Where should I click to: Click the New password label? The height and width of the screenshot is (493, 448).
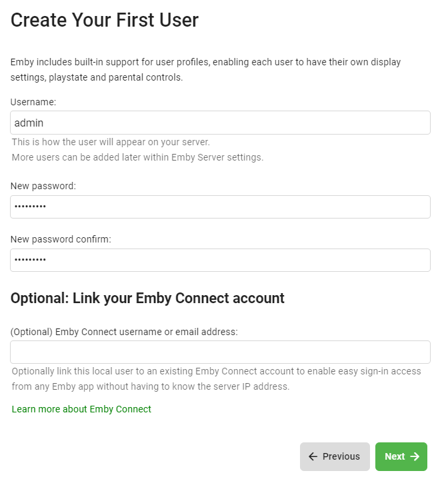point(43,186)
